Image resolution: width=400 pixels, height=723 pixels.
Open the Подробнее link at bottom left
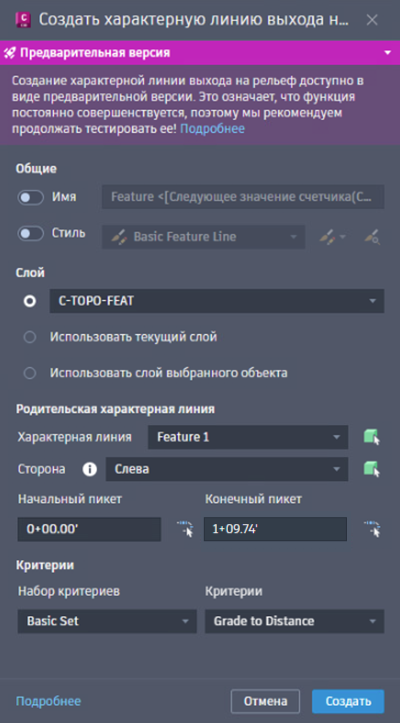(x=48, y=701)
